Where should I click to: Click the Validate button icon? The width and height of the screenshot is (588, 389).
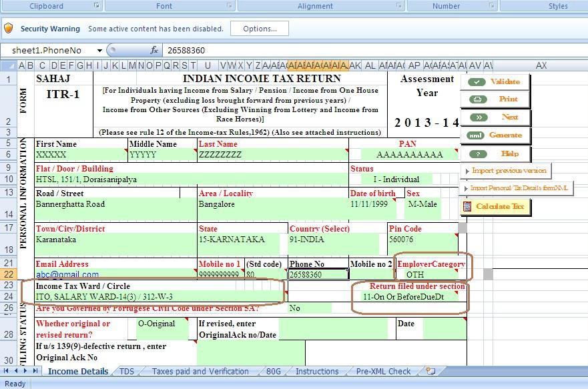[x=478, y=82]
